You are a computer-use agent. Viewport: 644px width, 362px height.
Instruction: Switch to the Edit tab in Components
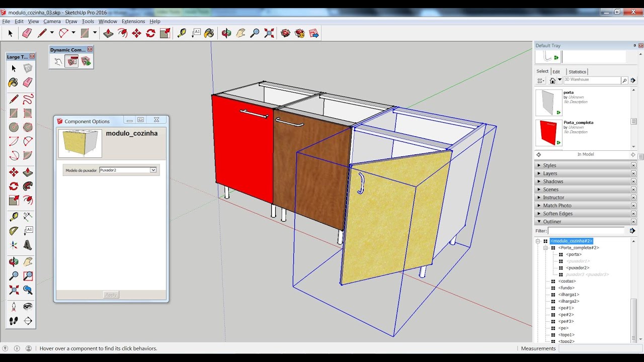click(556, 71)
